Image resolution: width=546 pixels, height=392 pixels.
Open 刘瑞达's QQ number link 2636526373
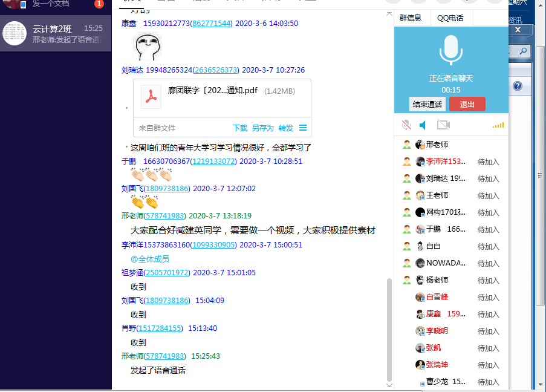pos(216,70)
